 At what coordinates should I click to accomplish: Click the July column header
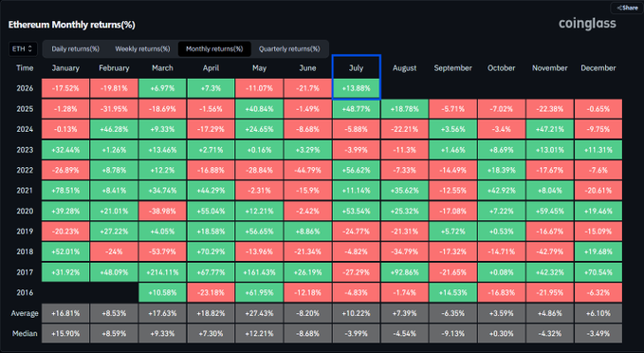356,68
